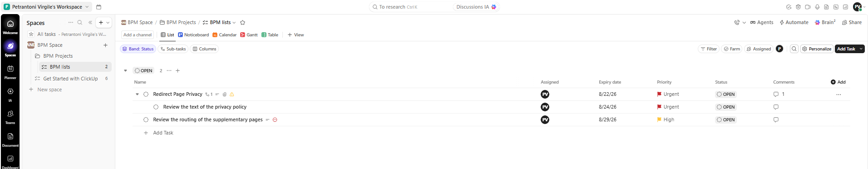
Task: Open the workspace name dropdown
Action: 47,7
